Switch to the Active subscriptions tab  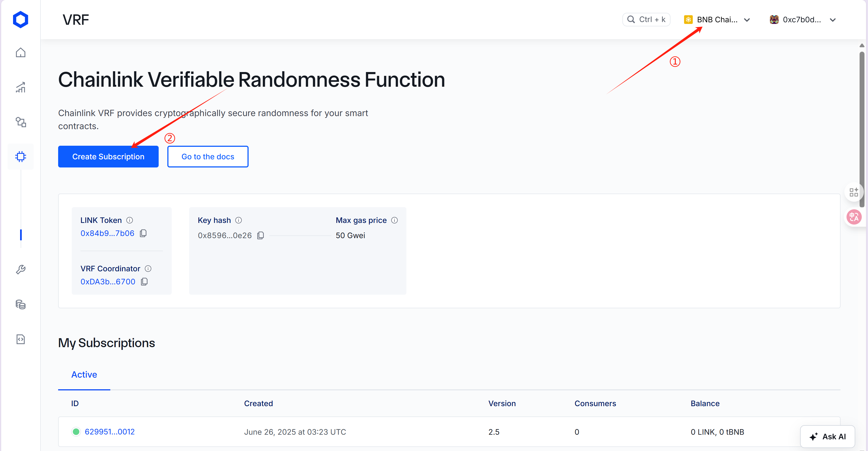point(84,375)
